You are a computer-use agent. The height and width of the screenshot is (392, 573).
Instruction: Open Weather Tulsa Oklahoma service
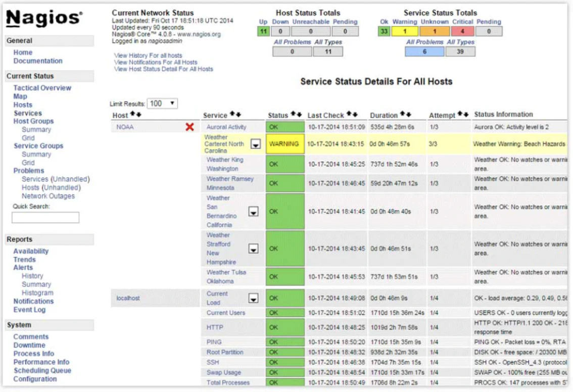(x=226, y=276)
